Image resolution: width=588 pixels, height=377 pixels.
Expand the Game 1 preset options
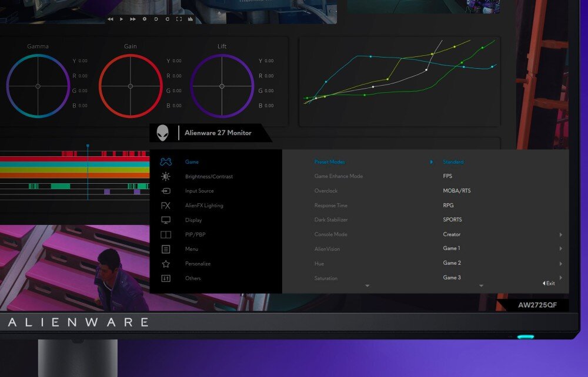451,248
